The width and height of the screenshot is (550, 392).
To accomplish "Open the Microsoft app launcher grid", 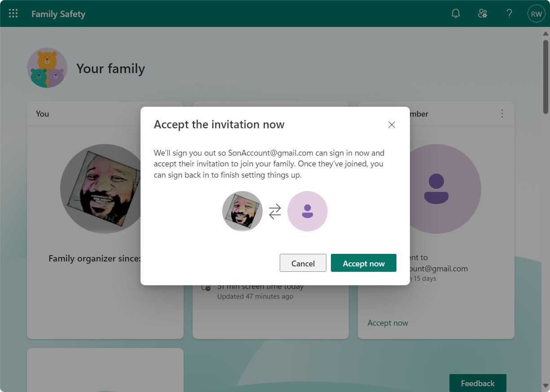I will coord(13,13).
